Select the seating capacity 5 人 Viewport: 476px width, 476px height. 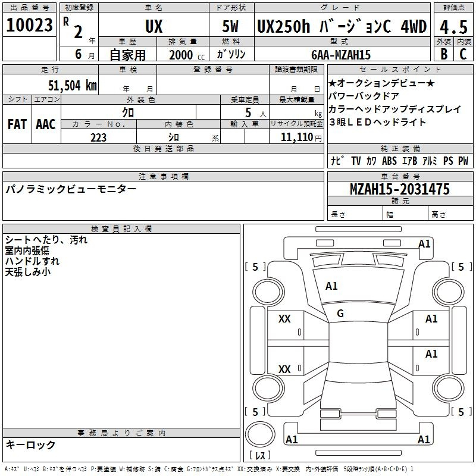click(256, 113)
